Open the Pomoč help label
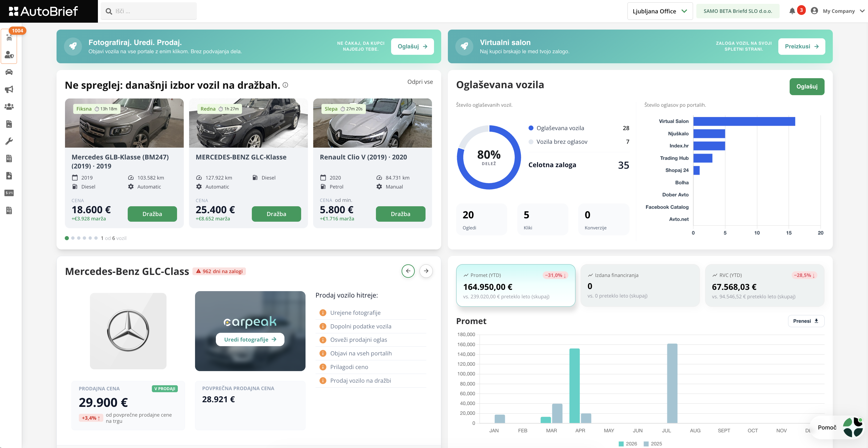 (x=827, y=427)
